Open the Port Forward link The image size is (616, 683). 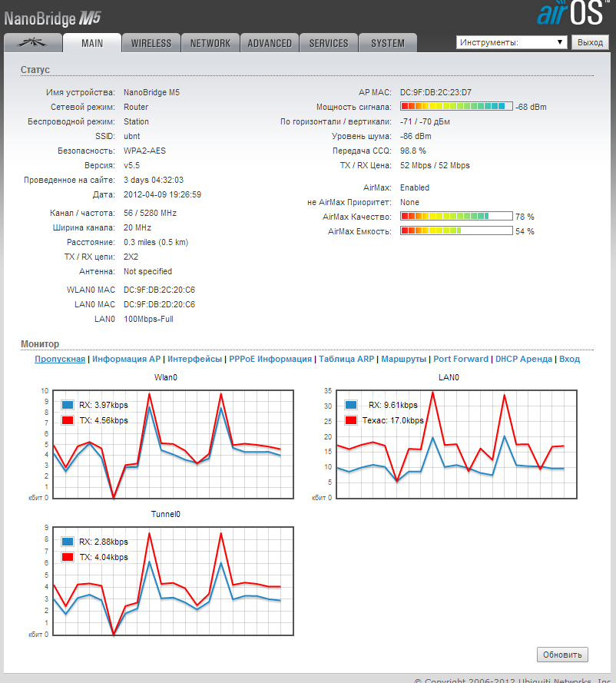click(x=460, y=359)
